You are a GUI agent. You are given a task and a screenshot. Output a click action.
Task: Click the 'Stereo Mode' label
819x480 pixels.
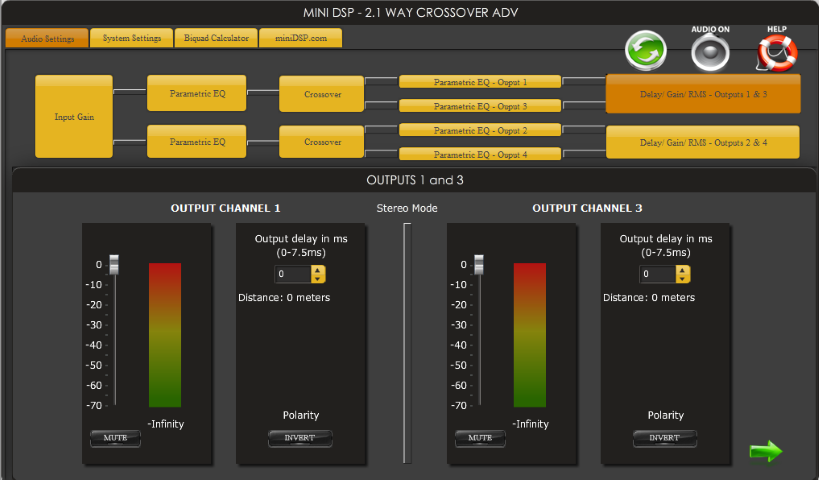[x=407, y=208]
